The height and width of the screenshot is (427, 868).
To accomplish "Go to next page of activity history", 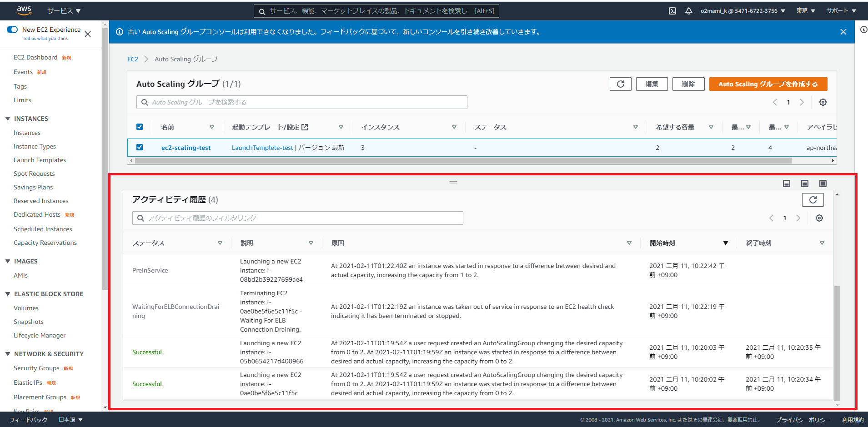I will tap(798, 218).
